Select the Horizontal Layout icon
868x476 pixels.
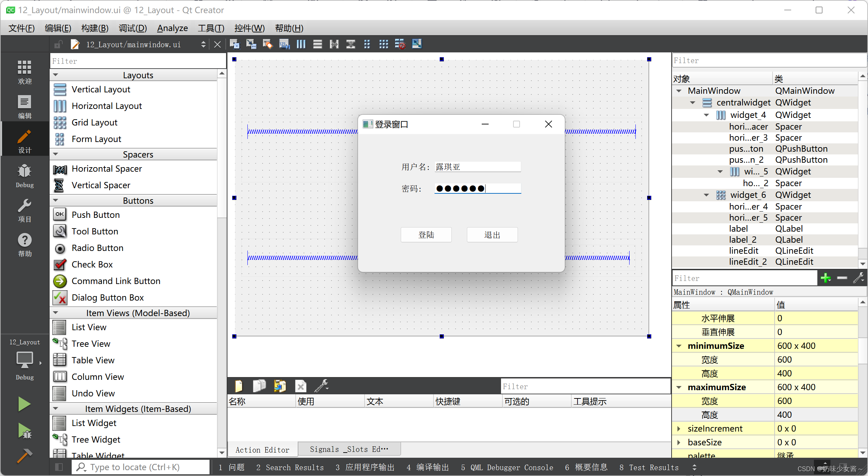60,105
